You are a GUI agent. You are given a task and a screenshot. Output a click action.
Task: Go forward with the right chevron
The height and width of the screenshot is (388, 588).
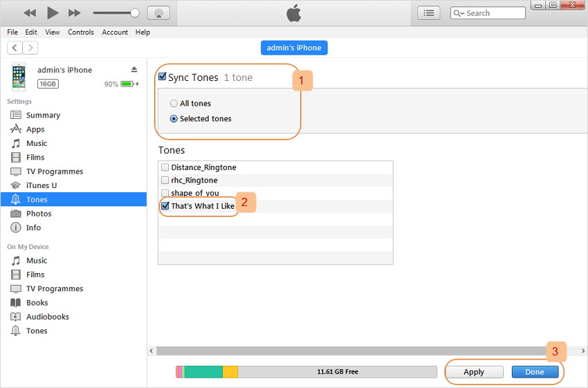[x=30, y=48]
